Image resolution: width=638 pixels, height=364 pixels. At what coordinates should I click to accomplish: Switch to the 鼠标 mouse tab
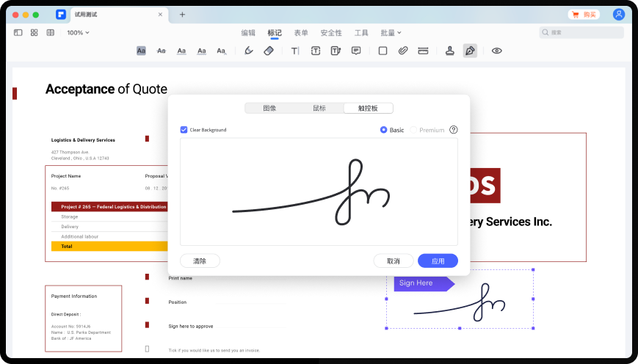(x=319, y=108)
